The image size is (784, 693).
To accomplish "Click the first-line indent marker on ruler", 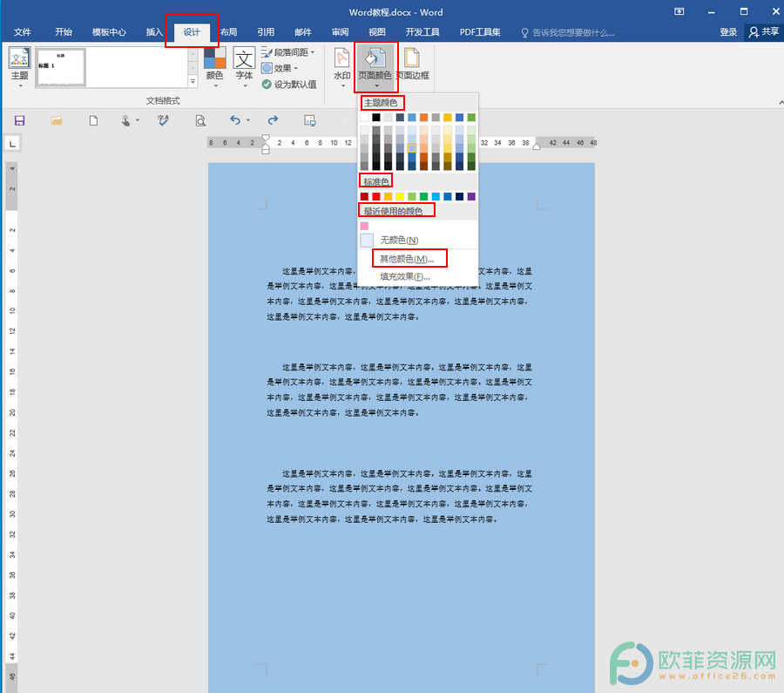I will point(266,138).
